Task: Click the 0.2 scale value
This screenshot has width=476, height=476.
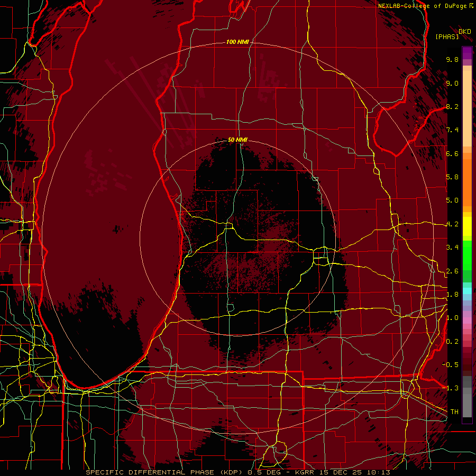Action: click(452, 342)
